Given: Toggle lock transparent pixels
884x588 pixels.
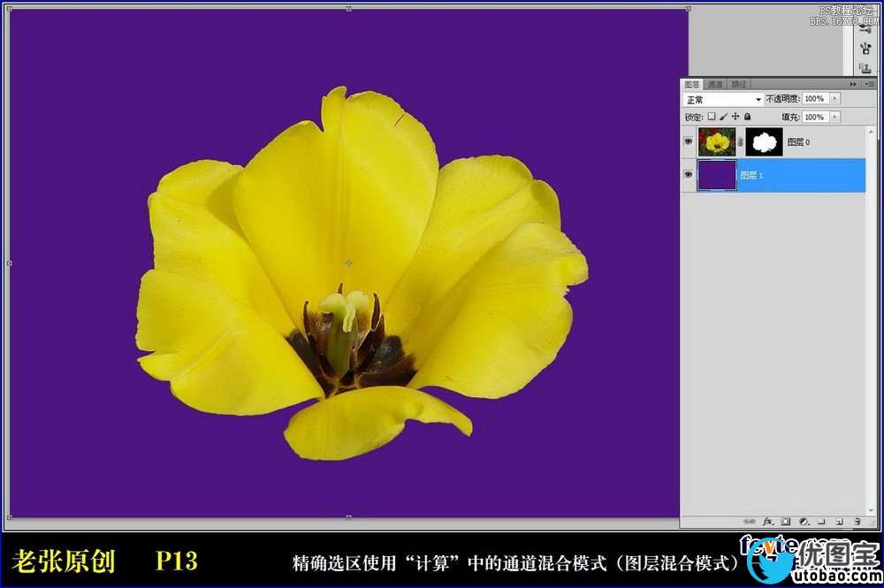Looking at the screenshot, I should (x=712, y=117).
